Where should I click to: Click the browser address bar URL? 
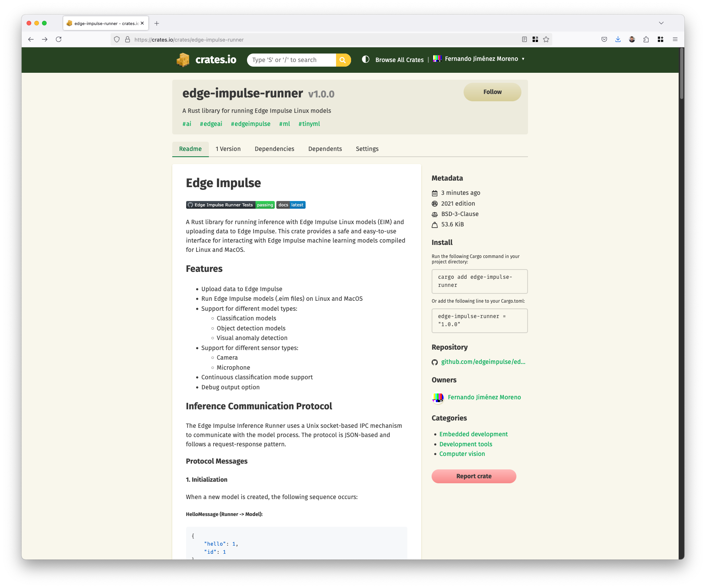point(189,40)
